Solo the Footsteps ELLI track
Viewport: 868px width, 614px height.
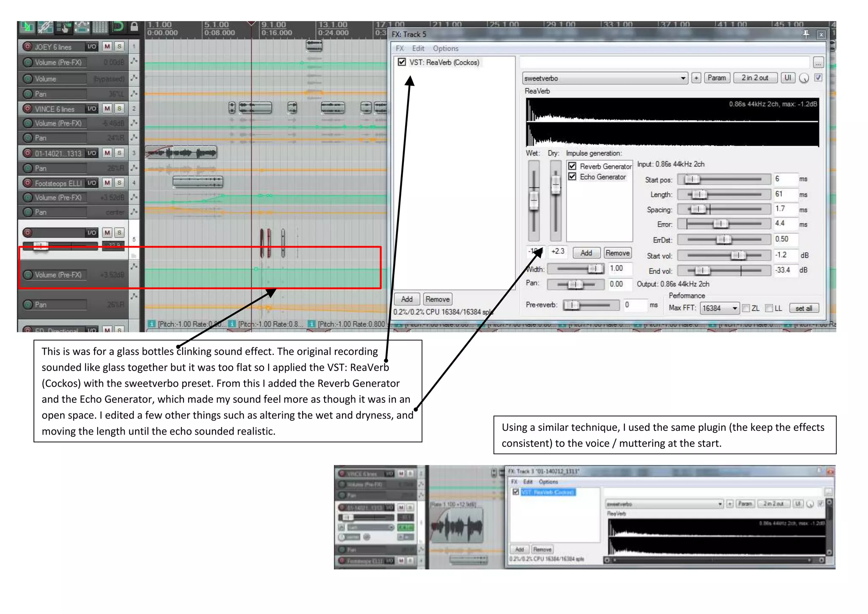[x=120, y=183]
